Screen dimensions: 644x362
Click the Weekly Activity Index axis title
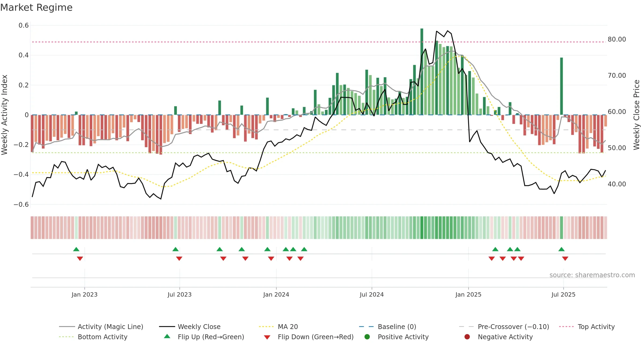pos(4,115)
